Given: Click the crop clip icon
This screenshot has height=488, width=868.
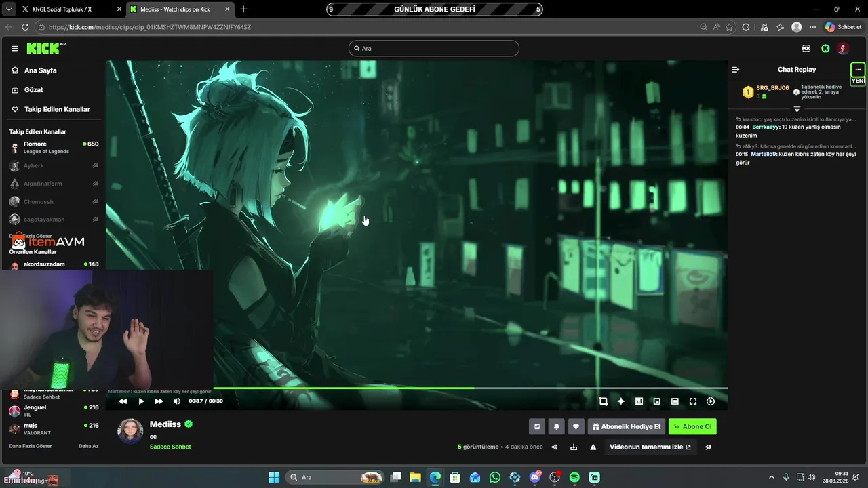Looking at the screenshot, I should tap(603, 401).
